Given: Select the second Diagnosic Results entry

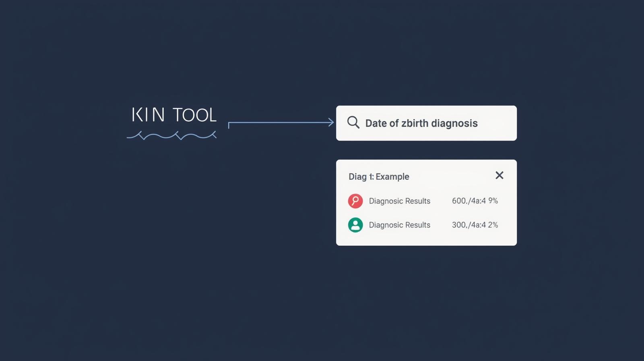Looking at the screenshot, I should click(399, 225).
